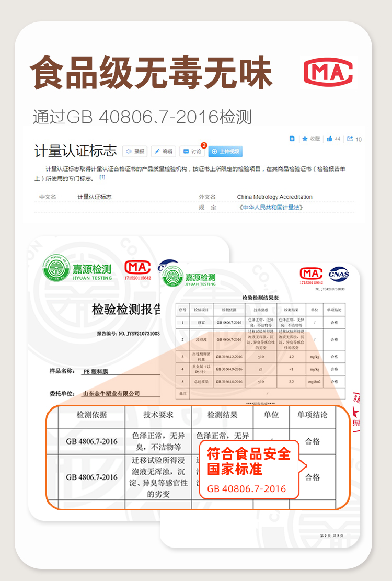Screen dimensions: 392x581
Task: Click the 编辑 edit button
Action: click(x=163, y=151)
